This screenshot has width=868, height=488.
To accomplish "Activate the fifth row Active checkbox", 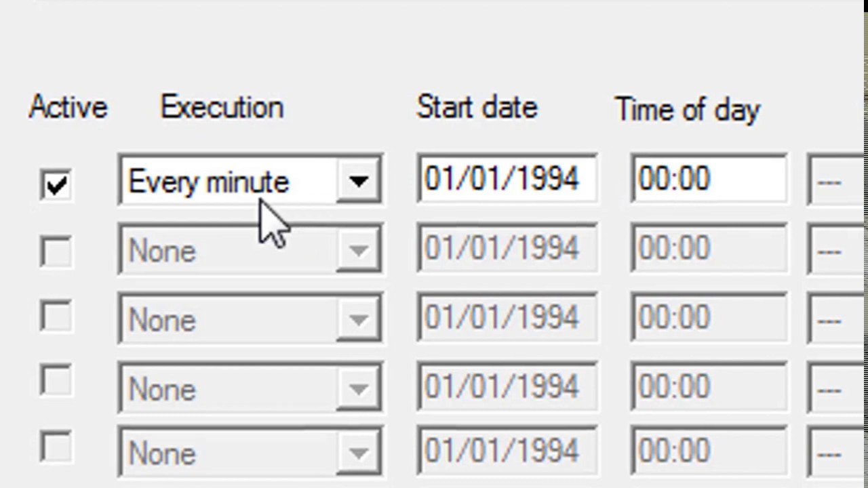I will [56, 447].
